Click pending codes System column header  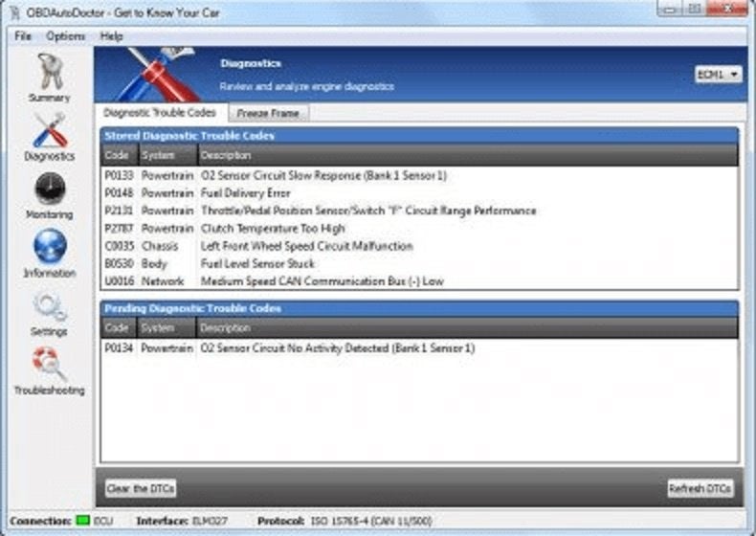(x=167, y=328)
